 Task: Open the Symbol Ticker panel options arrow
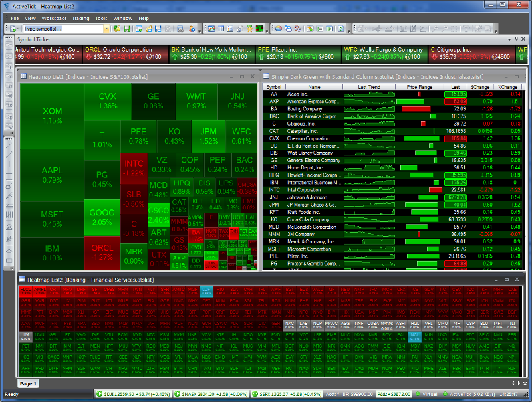tap(510, 39)
